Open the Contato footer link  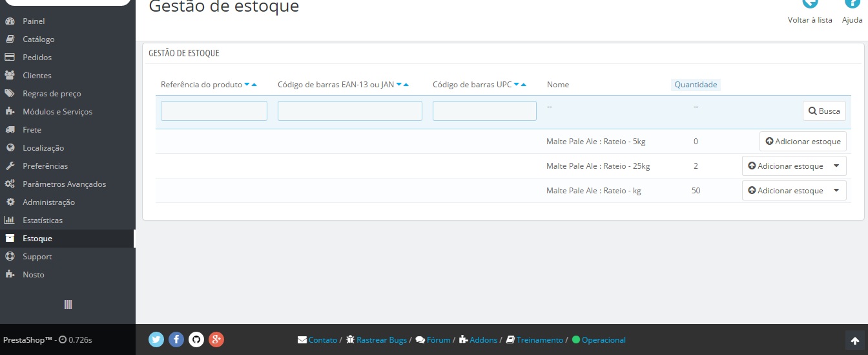tap(323, 340)
